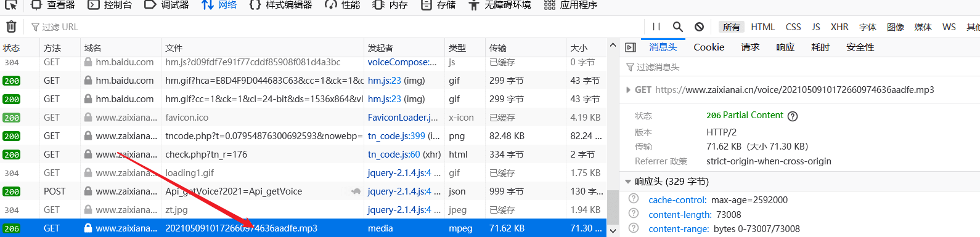The height and width of the screenshot is (237, 980).
Task: Filter requests by JS type
Action: (x=816, y=26)
